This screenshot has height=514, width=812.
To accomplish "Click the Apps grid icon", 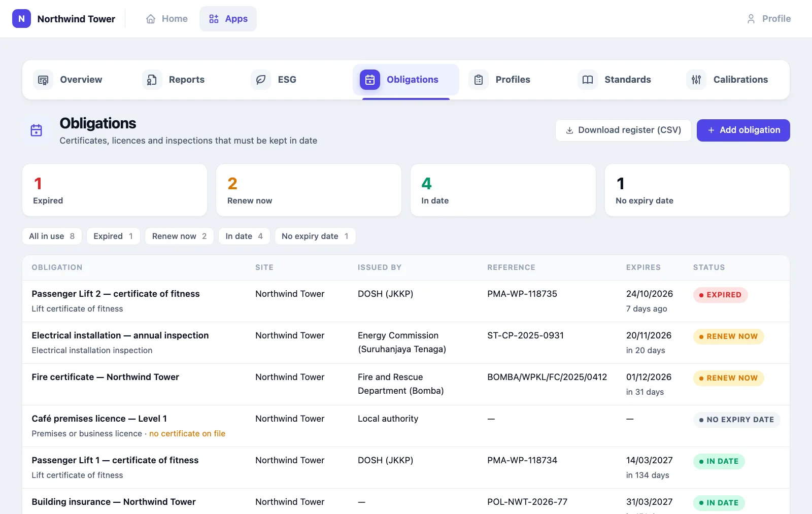I will tap(214, 19).
